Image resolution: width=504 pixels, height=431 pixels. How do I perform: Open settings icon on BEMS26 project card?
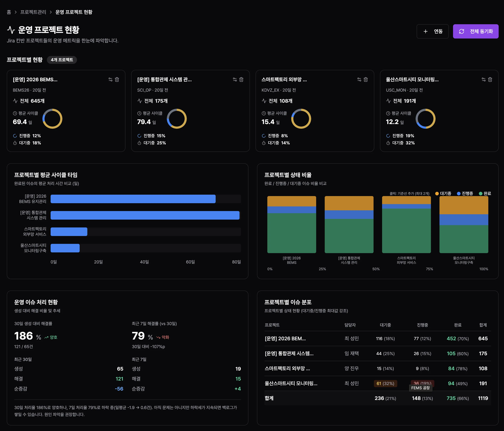click(110, 79)
